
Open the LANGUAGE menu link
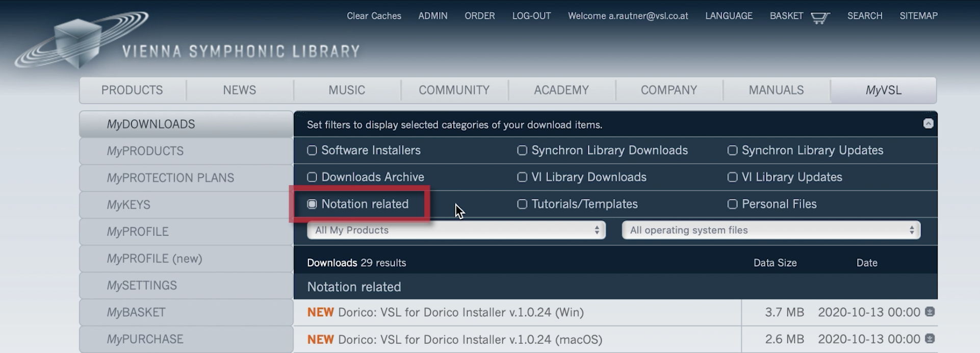point(729,16)
